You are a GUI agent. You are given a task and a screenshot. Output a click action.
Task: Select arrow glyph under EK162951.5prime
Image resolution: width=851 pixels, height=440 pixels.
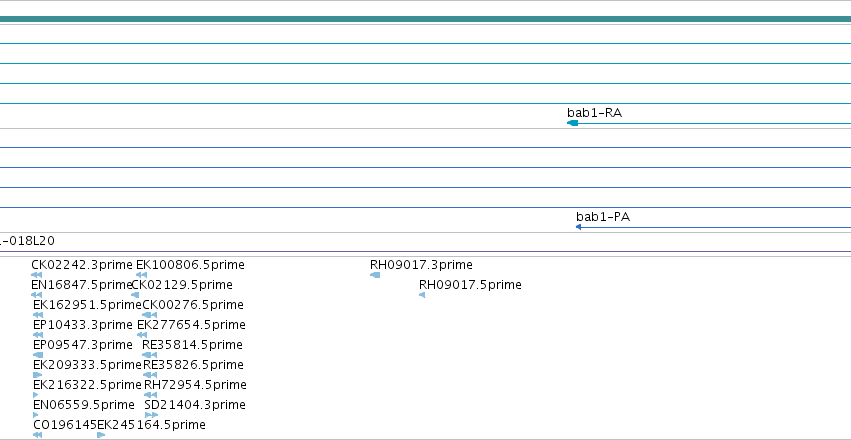tap(38, 315)
